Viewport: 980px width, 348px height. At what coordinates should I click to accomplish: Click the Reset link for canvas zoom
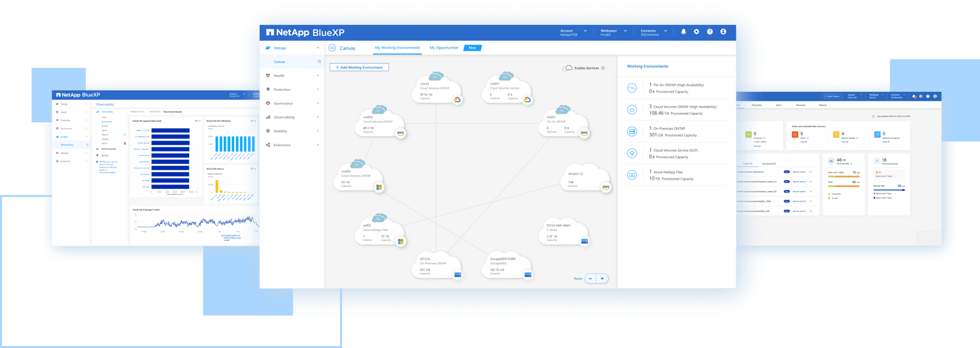578,278
